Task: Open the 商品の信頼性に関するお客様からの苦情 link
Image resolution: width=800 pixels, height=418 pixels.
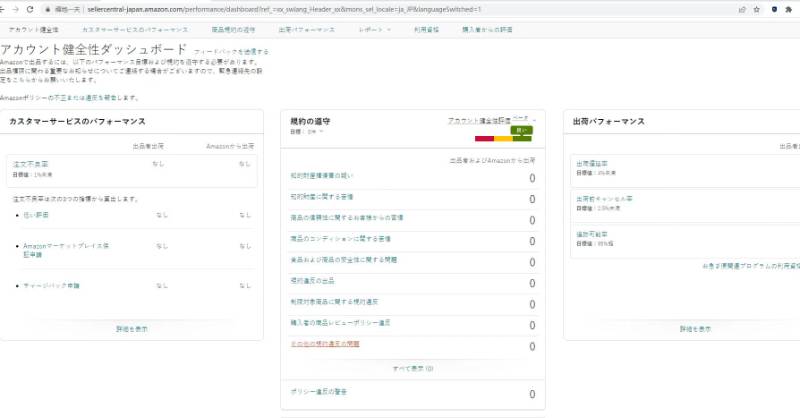Action: coord(347,217)
